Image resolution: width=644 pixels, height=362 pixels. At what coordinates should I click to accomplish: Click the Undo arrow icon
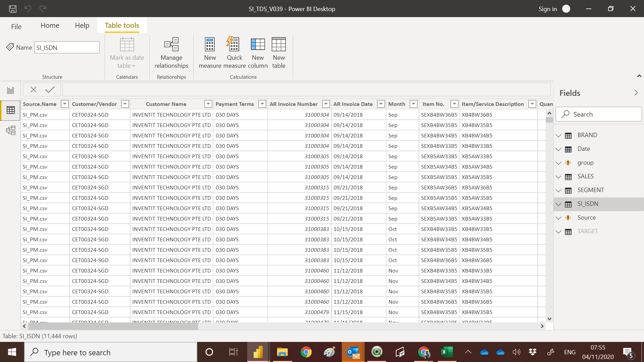coord(28,9)
